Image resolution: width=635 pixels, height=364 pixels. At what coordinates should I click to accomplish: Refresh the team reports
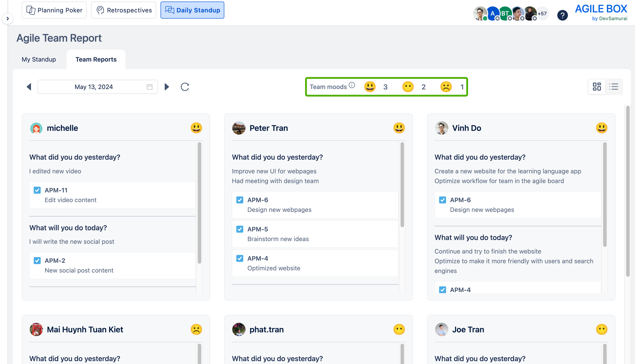pyautogui.click(x=185, y=87)
